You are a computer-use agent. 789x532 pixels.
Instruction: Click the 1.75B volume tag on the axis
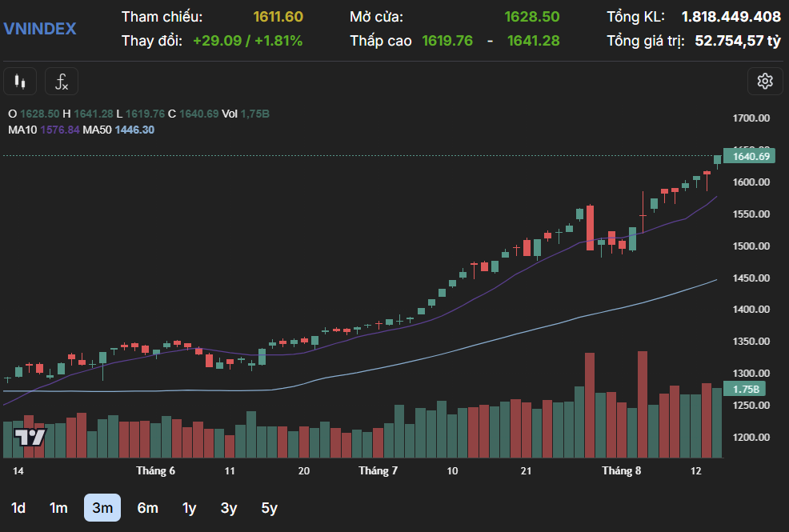tap(745, 389)
